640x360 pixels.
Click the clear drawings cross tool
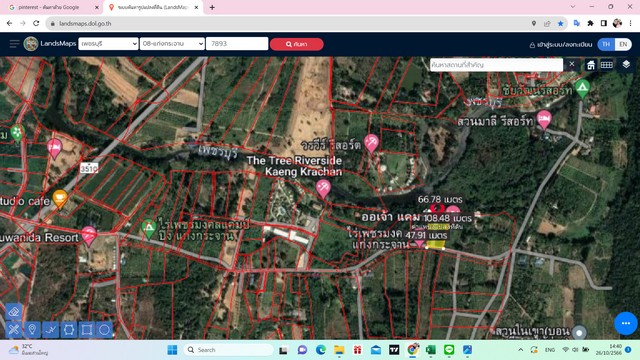[14, 329]
